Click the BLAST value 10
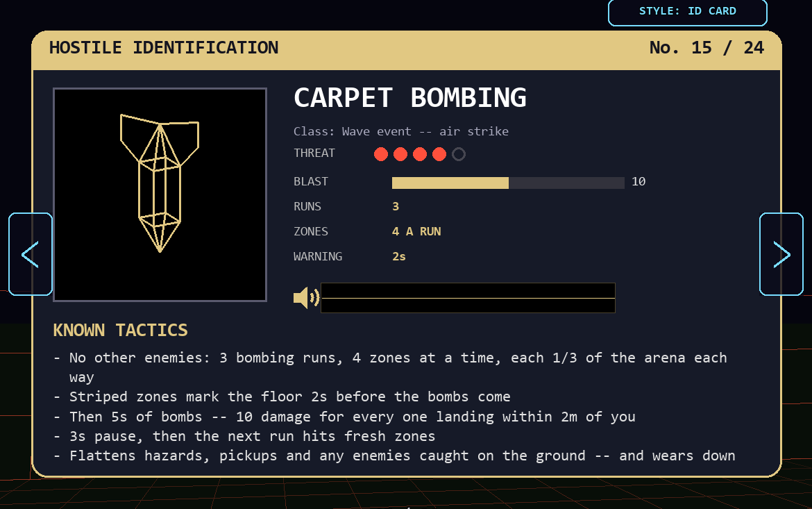The width and height of the screenshot is (812, 509). (x=638, y=181)
